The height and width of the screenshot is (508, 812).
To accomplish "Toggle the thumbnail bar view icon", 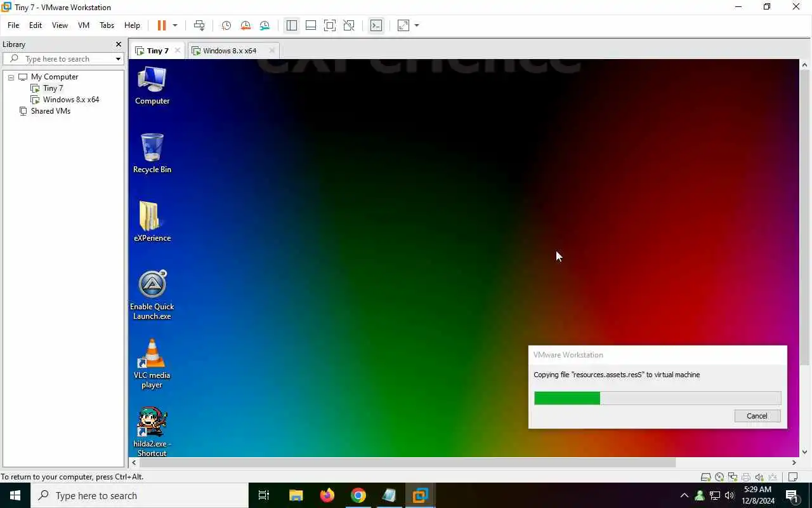I will tap(311, 25).
